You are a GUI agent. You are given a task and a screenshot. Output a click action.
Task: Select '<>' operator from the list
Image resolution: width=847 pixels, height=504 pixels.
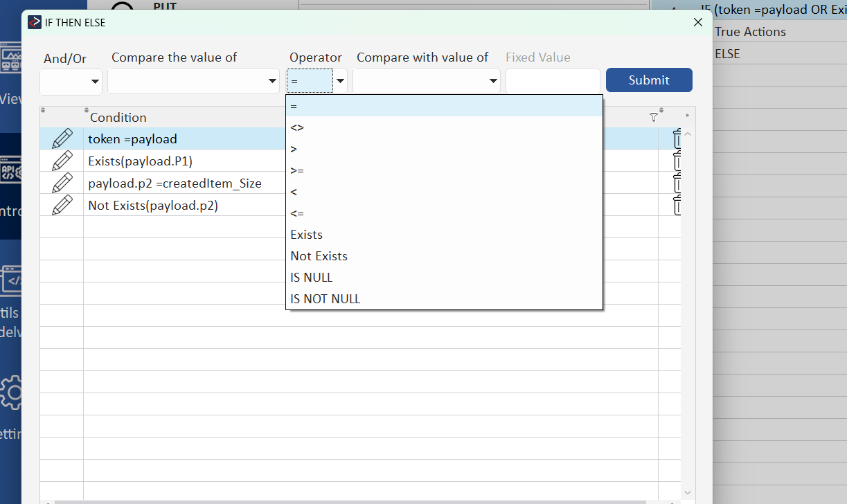point(298,127)
